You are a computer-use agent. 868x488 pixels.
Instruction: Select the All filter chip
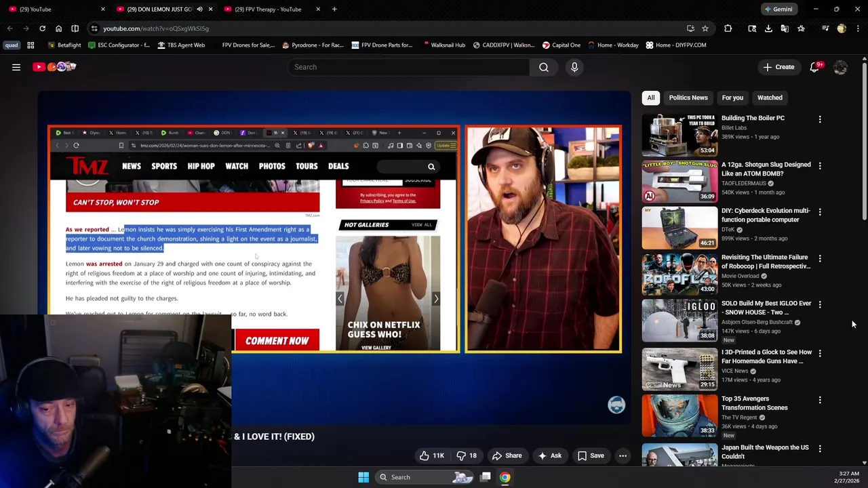click(x=651, y=98)
